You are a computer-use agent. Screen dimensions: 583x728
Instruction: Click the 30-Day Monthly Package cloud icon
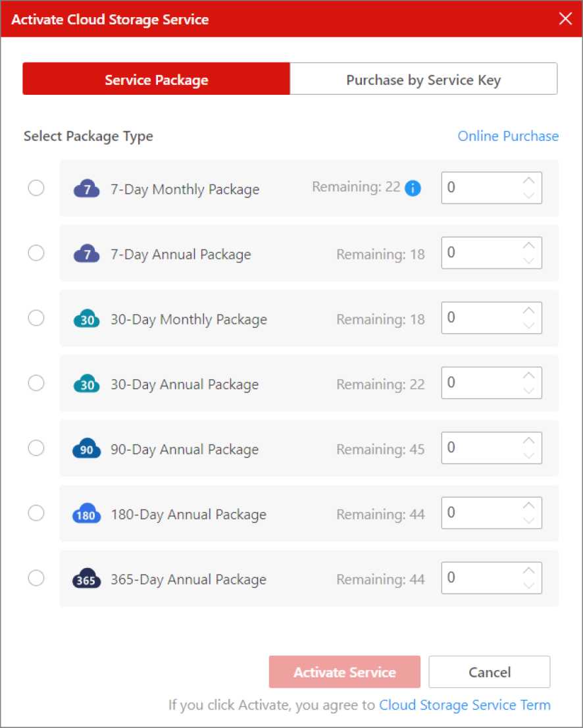coord(86,319)
